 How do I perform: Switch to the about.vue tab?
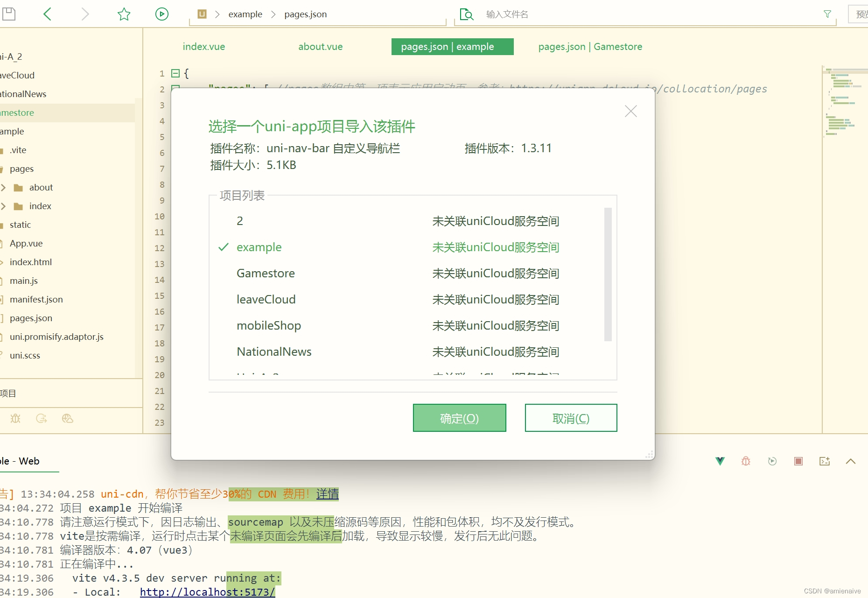[x=321, y=47]
